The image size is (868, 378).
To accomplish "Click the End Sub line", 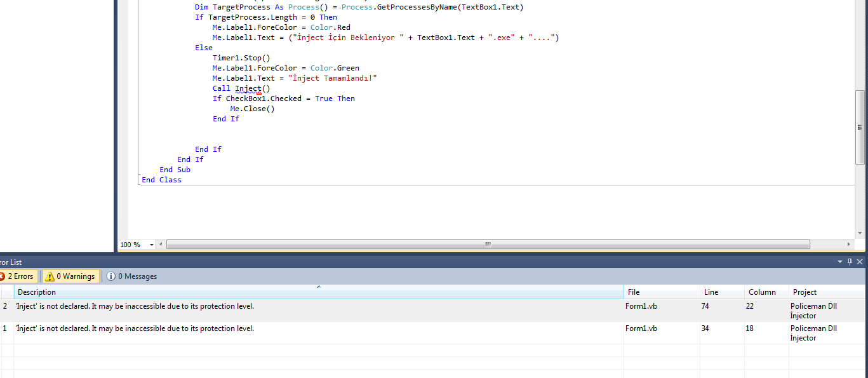I will click(175, 170).
